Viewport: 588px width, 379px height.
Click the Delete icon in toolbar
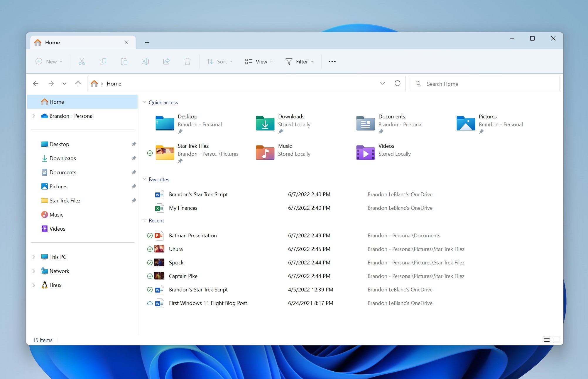(x=187, y=61)
